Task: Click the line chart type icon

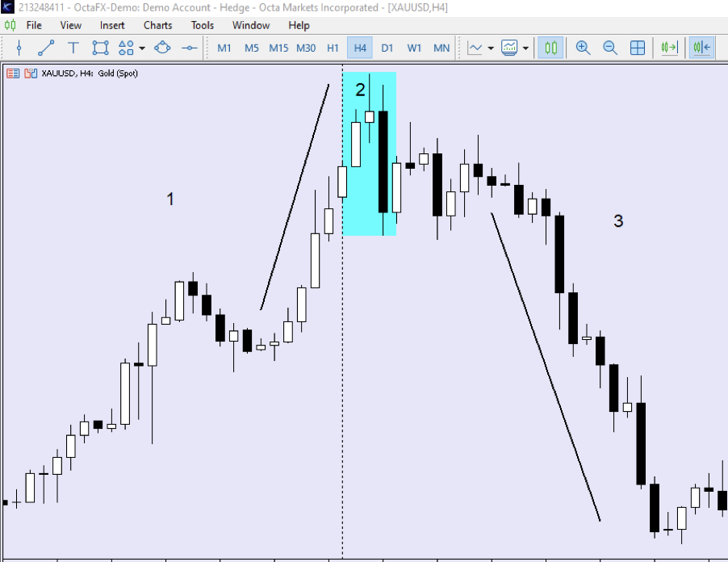Action: (475, 48)
